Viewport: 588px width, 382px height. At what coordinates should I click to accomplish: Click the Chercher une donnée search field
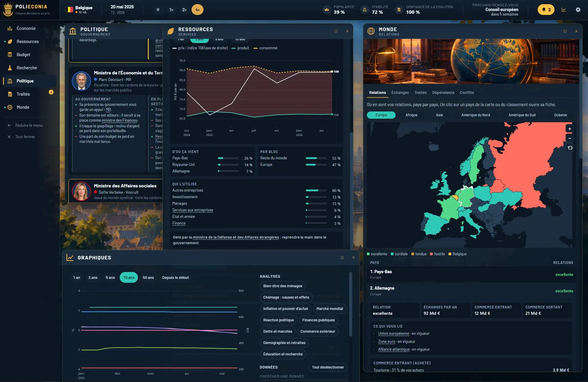point(303,381)
